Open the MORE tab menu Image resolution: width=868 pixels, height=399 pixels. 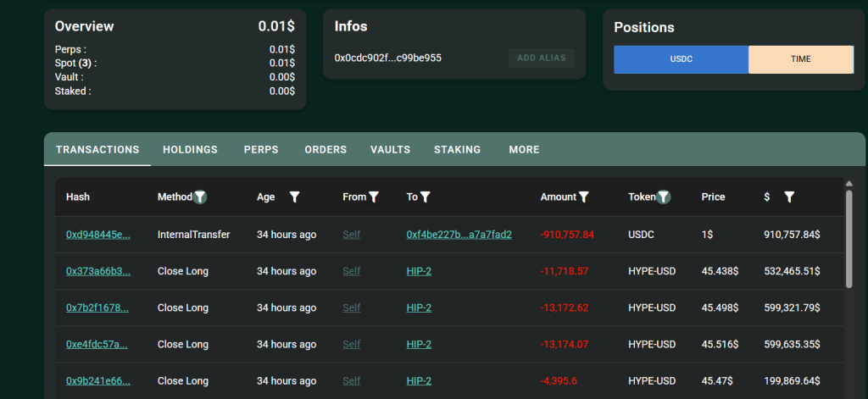point(524,150)
